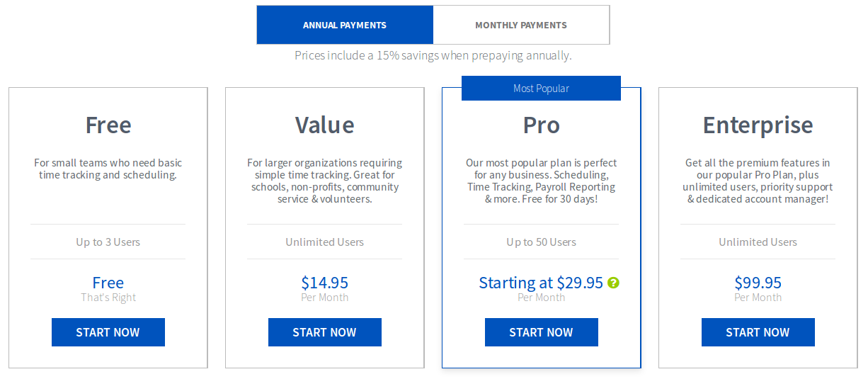Select the Enterprise plan heading
The width and height of the screenshot is (868, 379).
[x=758, y=125]
